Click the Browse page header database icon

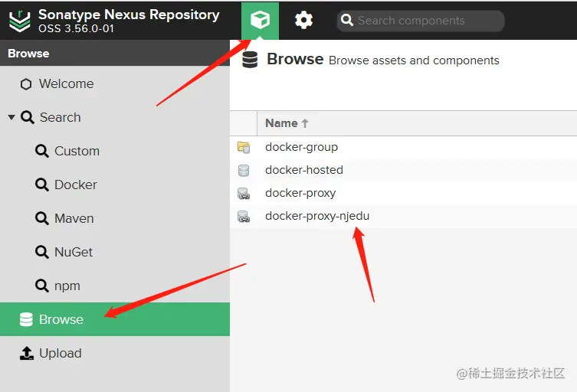[x=250, y=60]
